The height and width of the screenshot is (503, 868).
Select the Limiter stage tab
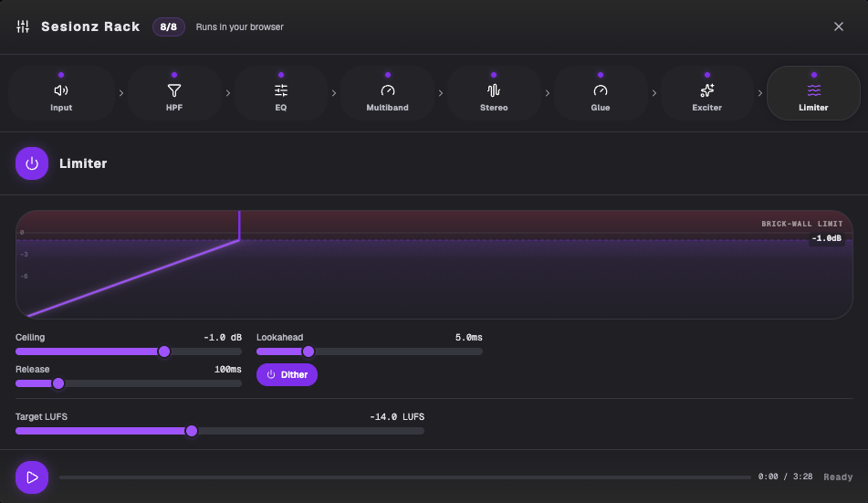click(814, 93)
